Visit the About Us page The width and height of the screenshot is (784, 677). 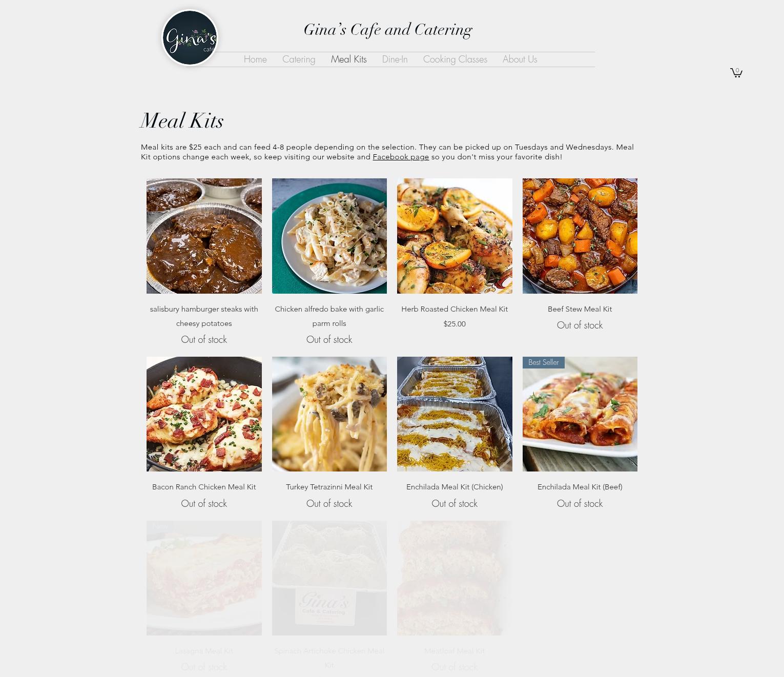(x=520, y=59)
